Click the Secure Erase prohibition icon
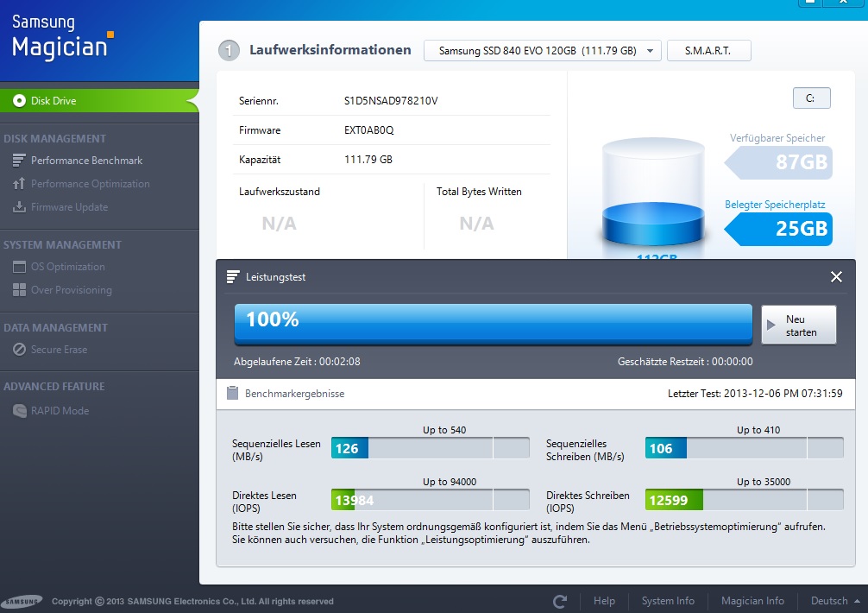868x613 pixels. click(19, 350)
